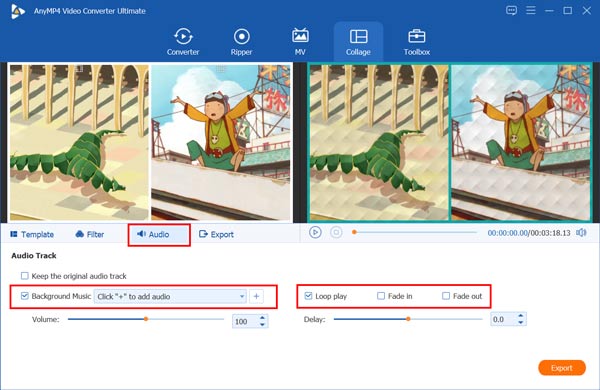Enable the Fade out checkbox
This screenshot has height=390, width=600.
click(x=446, y=296)
